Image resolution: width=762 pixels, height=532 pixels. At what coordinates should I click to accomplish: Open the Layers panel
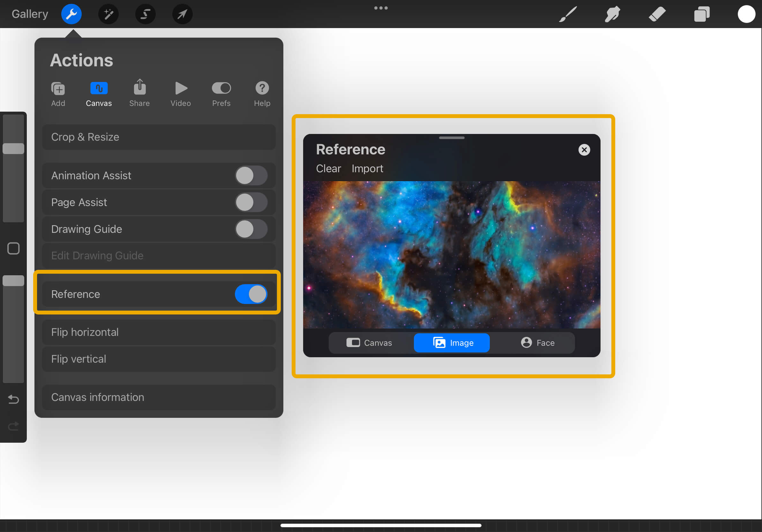coord(702,14)
